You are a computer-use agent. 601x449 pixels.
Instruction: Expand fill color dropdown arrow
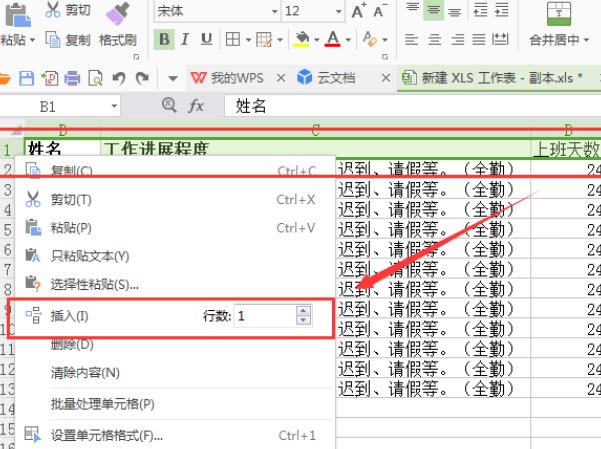(317, 39)
